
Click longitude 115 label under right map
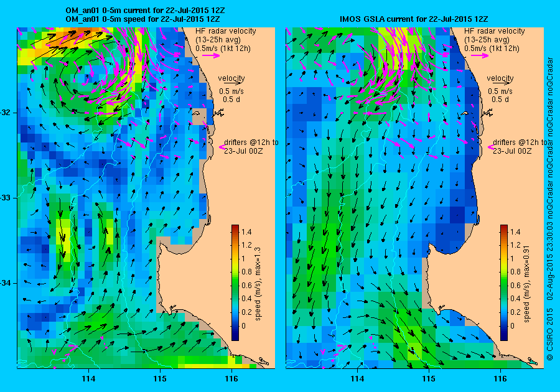429,379
